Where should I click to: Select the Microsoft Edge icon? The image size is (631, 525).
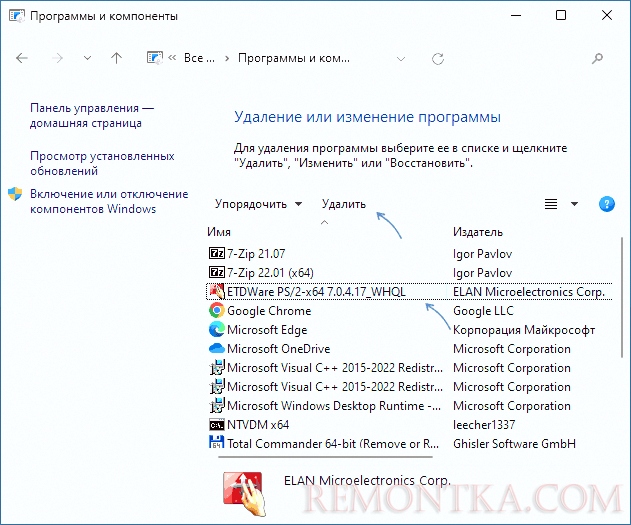(x=217, y=329)
